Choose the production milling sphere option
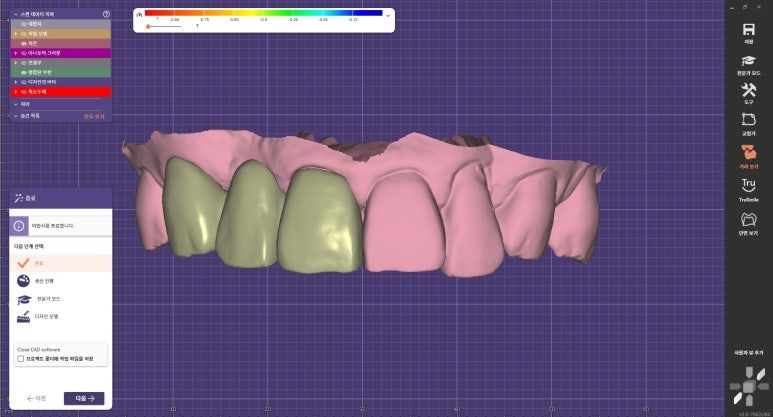 (x=23, y=281)
